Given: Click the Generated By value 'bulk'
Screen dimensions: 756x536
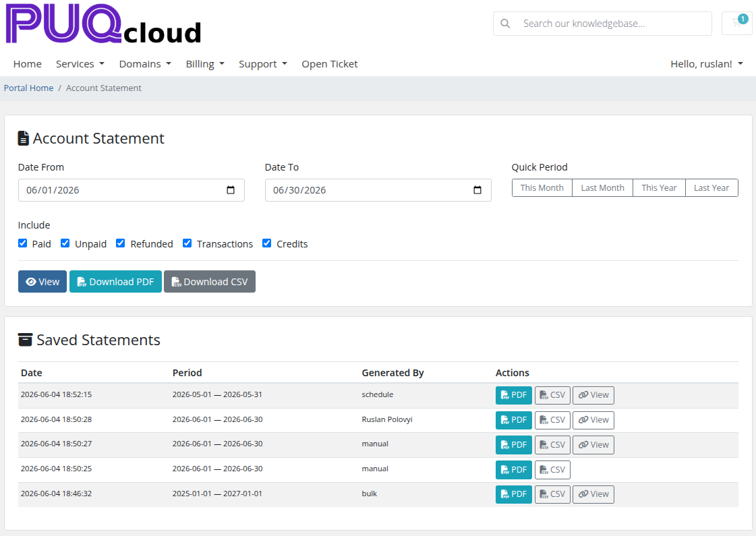Looking at the screenshot, I should [370, 494].
